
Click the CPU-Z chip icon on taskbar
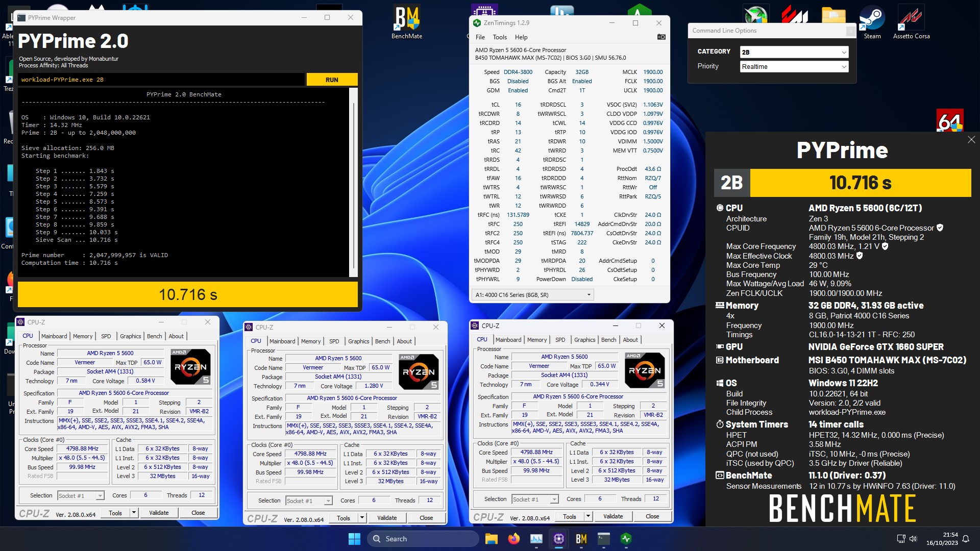coord(558,539)
